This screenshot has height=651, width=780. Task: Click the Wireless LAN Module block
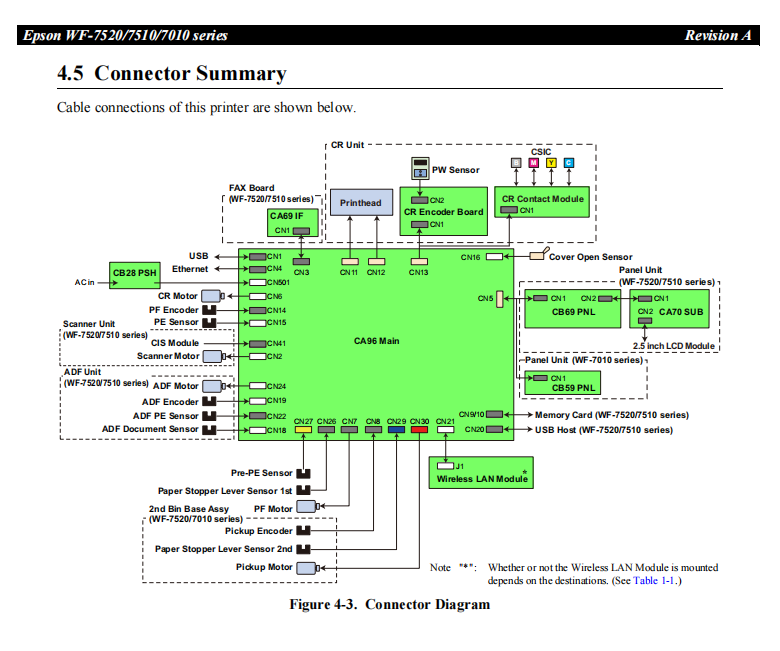481,472
